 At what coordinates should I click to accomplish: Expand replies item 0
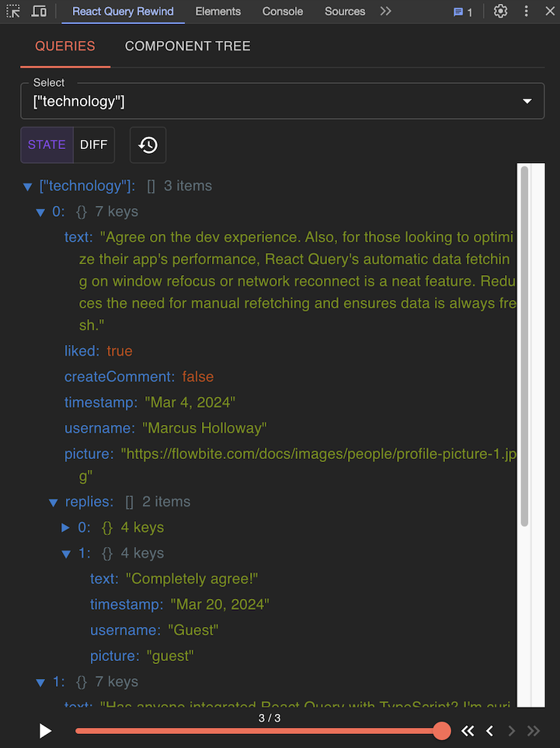pos(66,528)
